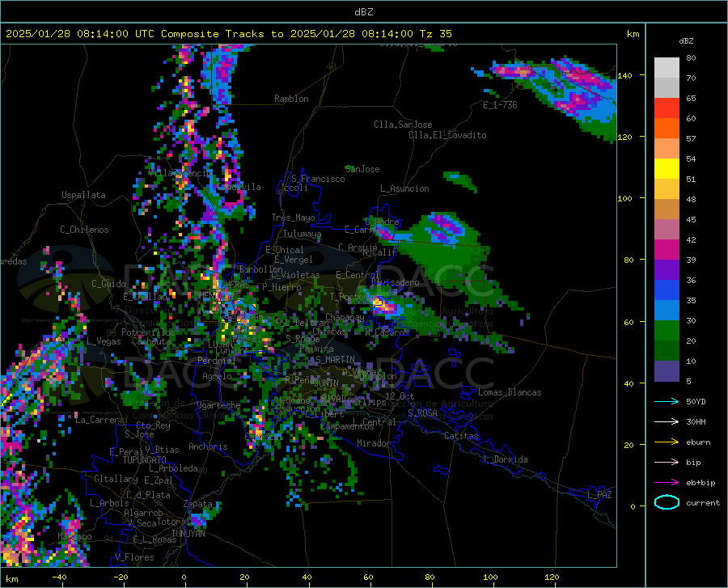Click the 'Zapata' map label

point(198,504)
